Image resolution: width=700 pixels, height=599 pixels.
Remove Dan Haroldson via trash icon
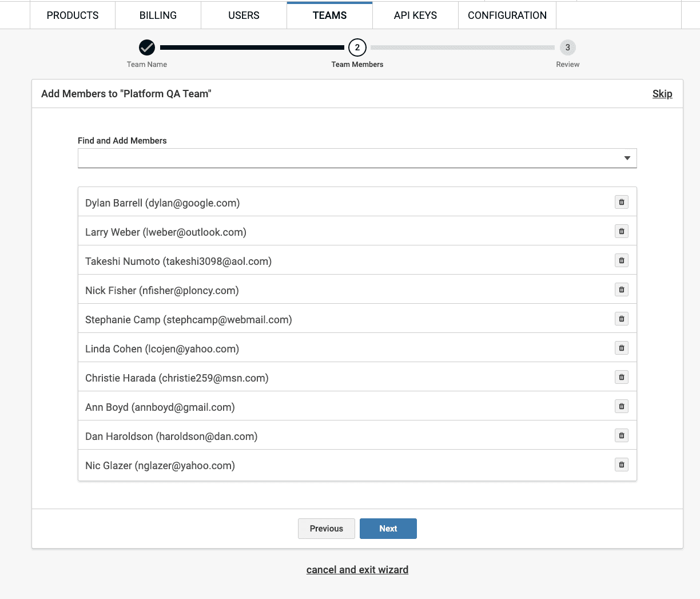(x=621, y=435)
